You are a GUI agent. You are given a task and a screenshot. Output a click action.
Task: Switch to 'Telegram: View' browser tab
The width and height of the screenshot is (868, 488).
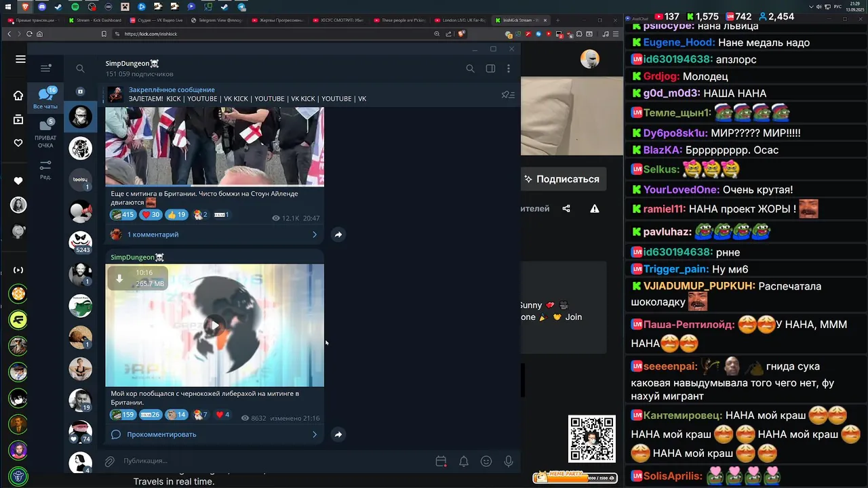pyautogui.click(x=216, y=20)
